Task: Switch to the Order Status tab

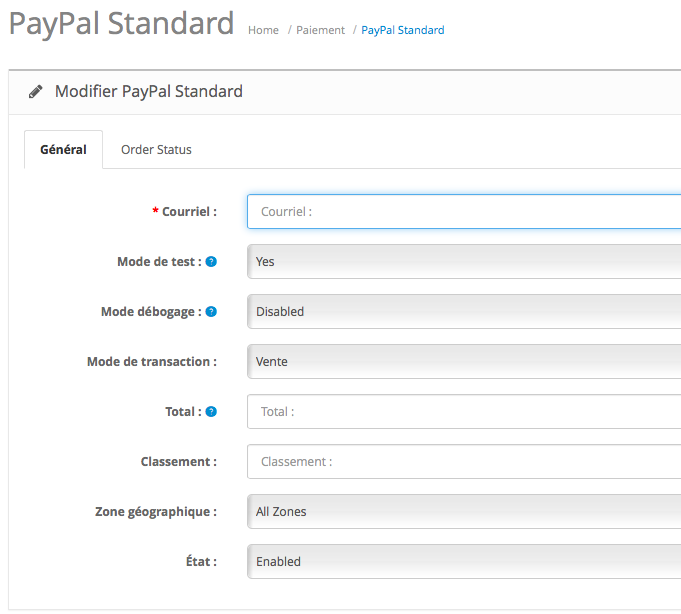Action: pyautogui.click(x=156, y=150)
